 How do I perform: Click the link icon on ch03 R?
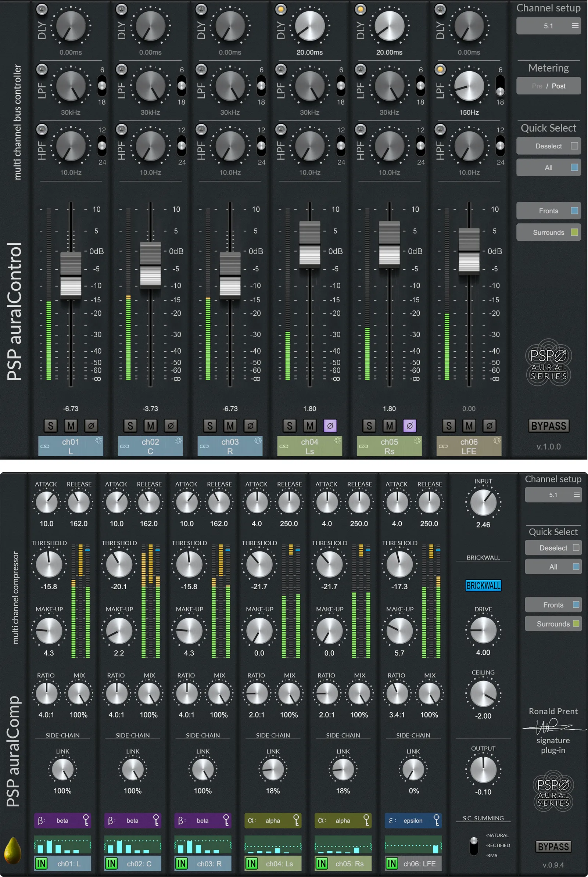[204, 446]
